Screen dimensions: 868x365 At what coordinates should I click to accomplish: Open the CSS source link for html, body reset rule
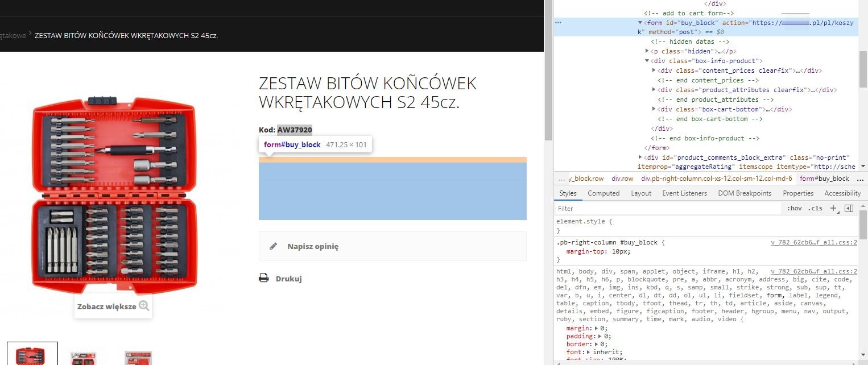pos(813,271)
